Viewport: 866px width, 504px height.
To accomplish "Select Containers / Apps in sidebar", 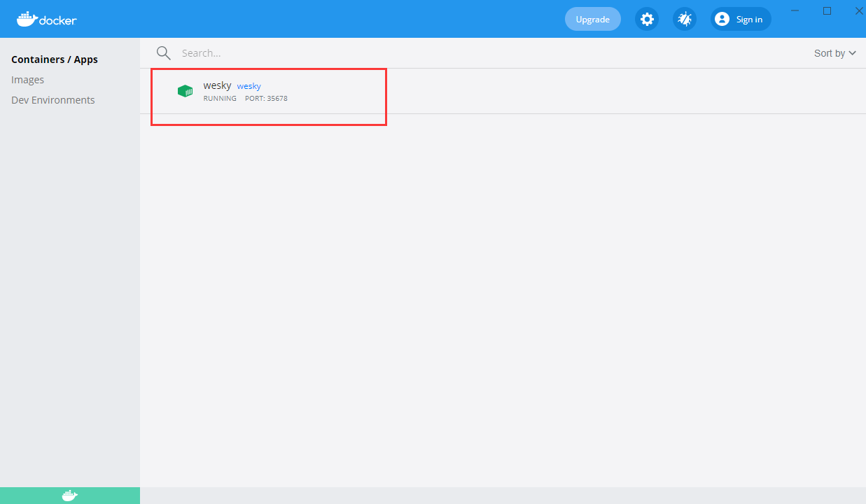I will (55, 59).
